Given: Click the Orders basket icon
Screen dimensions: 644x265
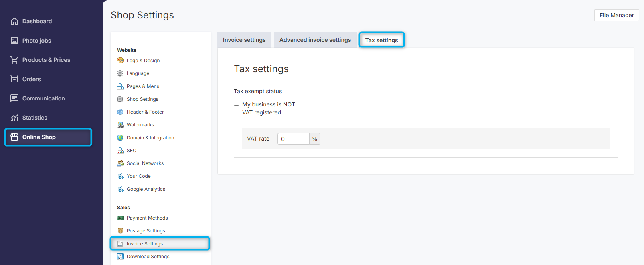Looking at the screenshot, I should pyautogui.click(x=14, y=79).
